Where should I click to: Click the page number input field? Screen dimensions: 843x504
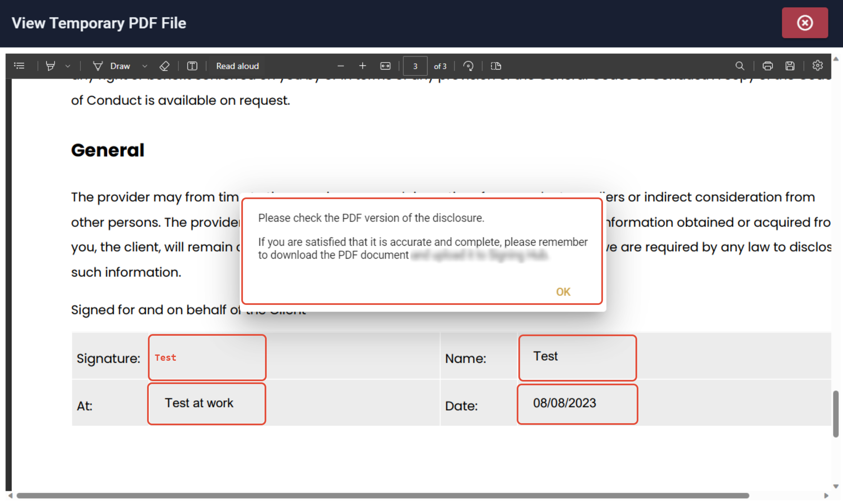[x=415, y=66]
